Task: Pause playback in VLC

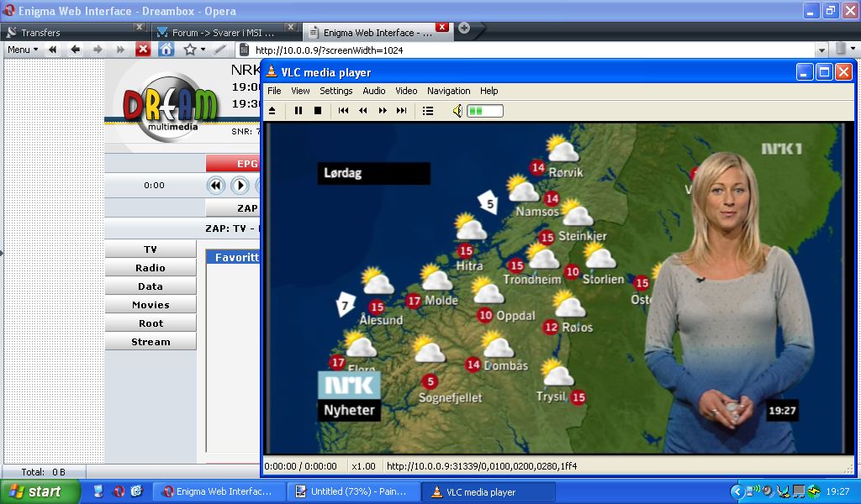Action: tap(298, 111)
